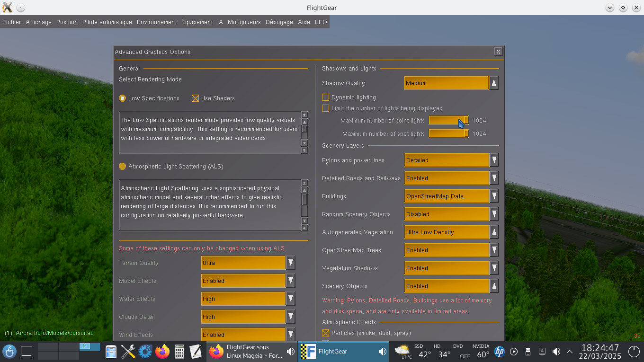Open the OpenStreetMap Trees dropdown
Screen dimensions: 644x362
point(494,250)
